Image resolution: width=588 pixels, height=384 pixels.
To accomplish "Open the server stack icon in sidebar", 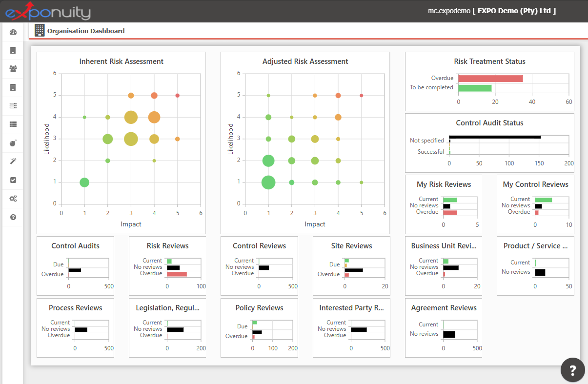I will coord(13,106).
